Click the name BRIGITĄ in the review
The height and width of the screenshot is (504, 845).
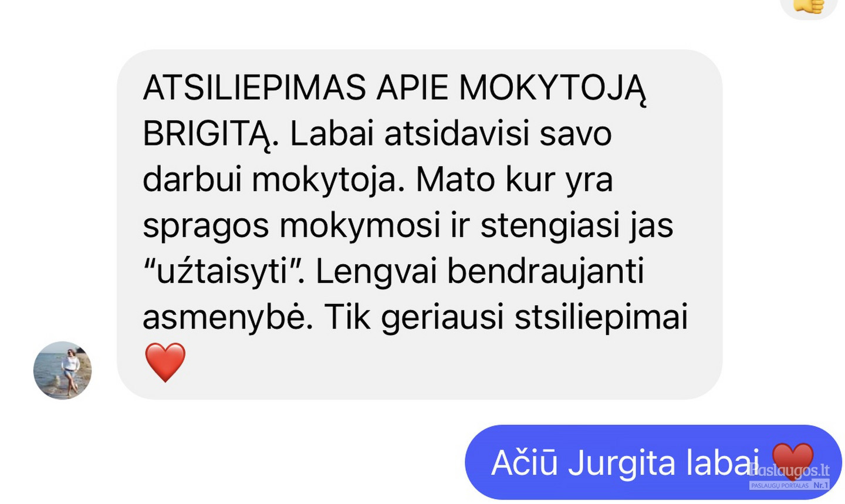click(x=207, y=136)
